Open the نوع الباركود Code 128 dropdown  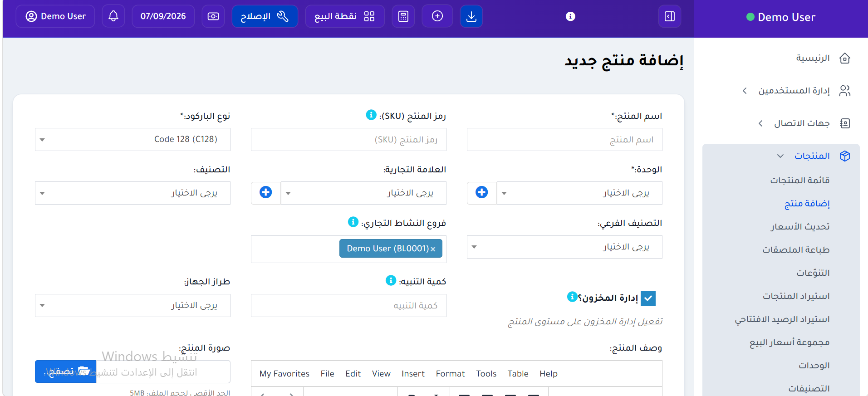click(x=132, y=139)
